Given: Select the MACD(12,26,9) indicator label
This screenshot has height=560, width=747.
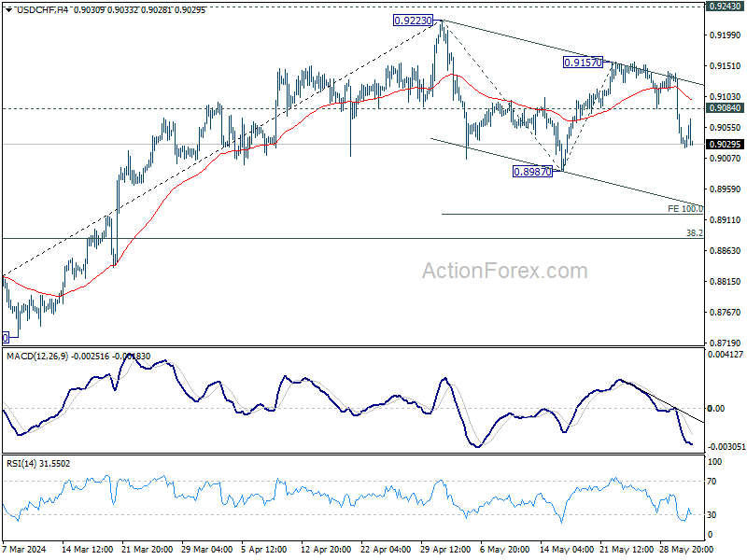Looking at the screenshot, I should tap(37, 357).
